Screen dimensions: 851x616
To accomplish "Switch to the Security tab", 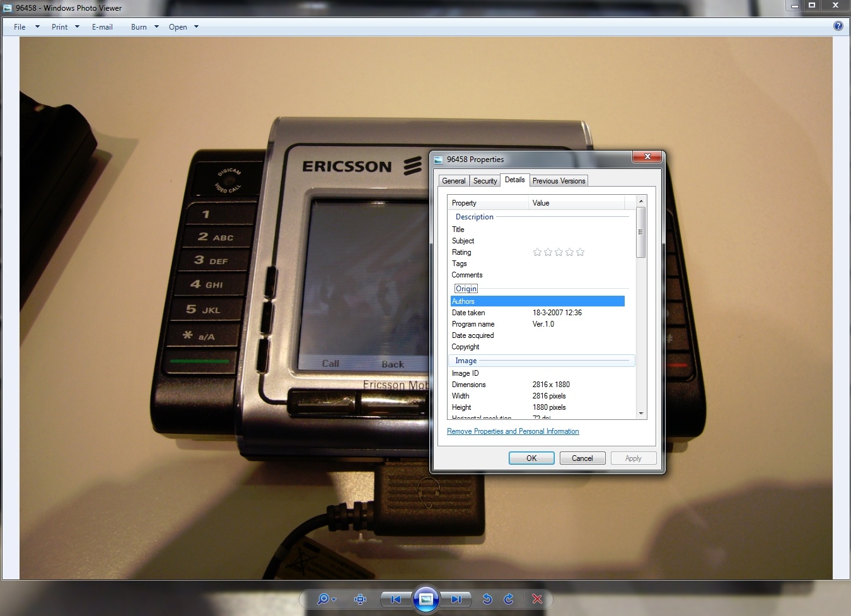I will point(485,181).
